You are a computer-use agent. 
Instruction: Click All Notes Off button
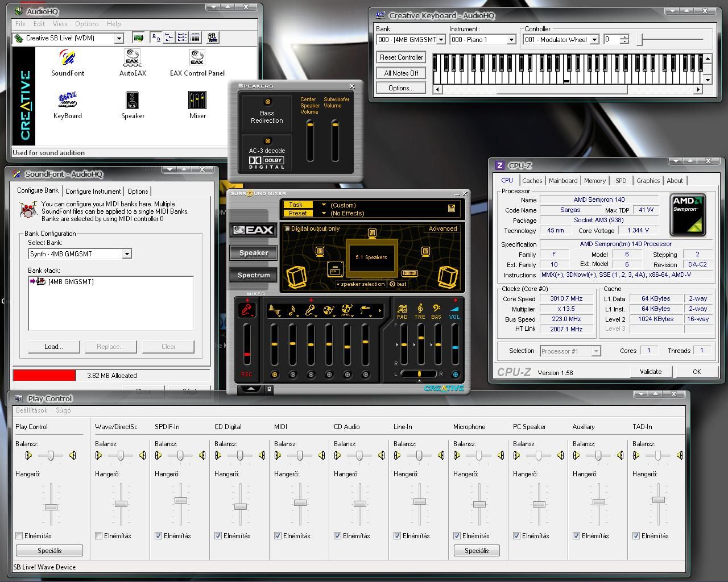pos(401,73)
